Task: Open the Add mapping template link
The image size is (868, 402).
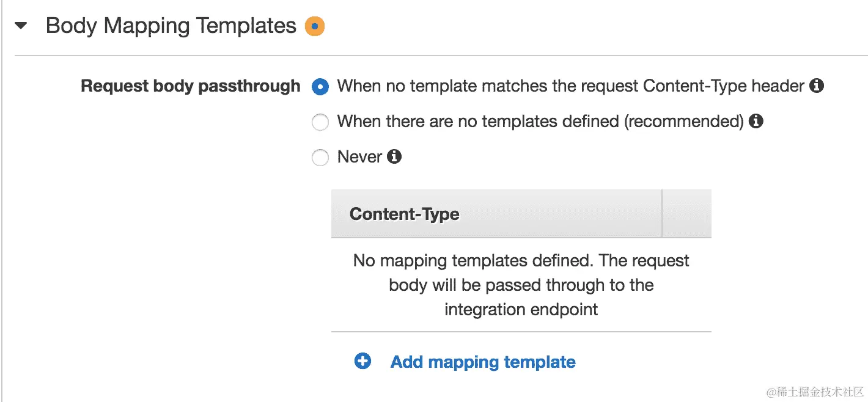Action: (x=483, y=362)
